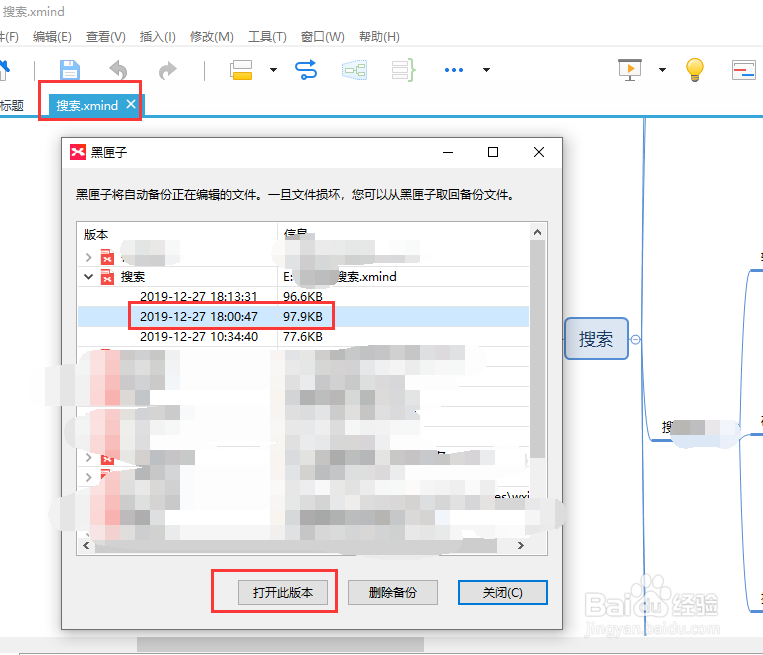The width and height of the screenshot is (763, 655).
Task: Click the XMind icon in dialog title
Action: click(78, 152)
